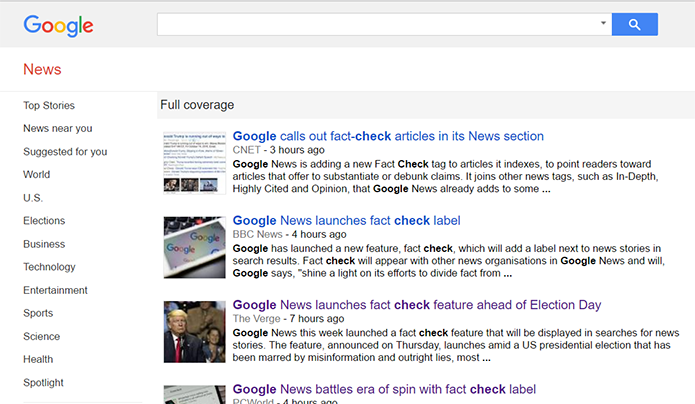Open BBC News fact check label headline
The width and height of the screenshot is (695, 404).
pos(346,220)
